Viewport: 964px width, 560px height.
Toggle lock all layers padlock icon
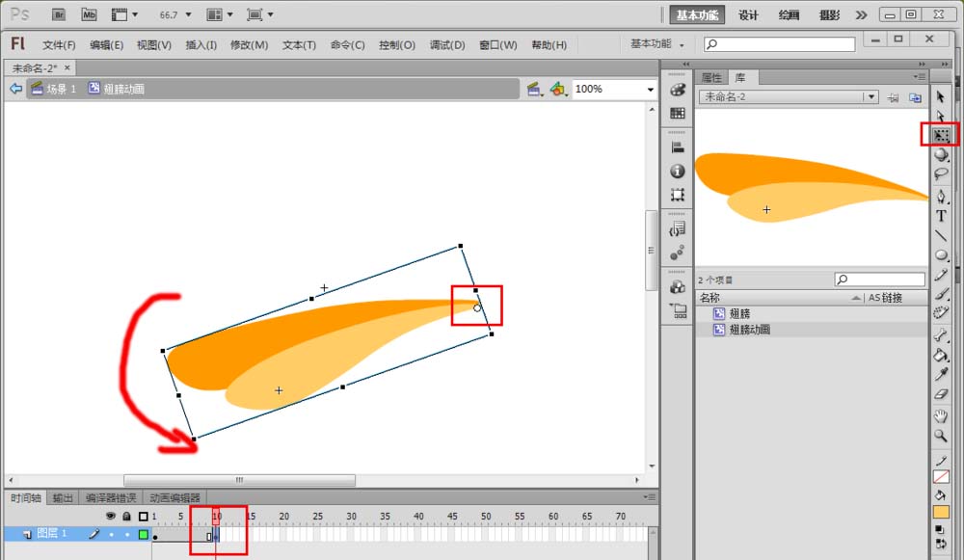(x=126, y=516)
